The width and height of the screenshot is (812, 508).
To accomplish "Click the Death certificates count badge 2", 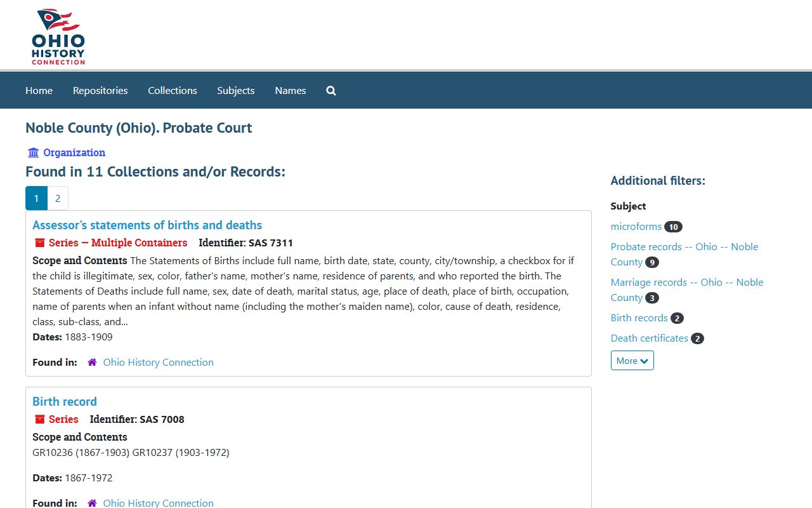I will pos(697,338).
